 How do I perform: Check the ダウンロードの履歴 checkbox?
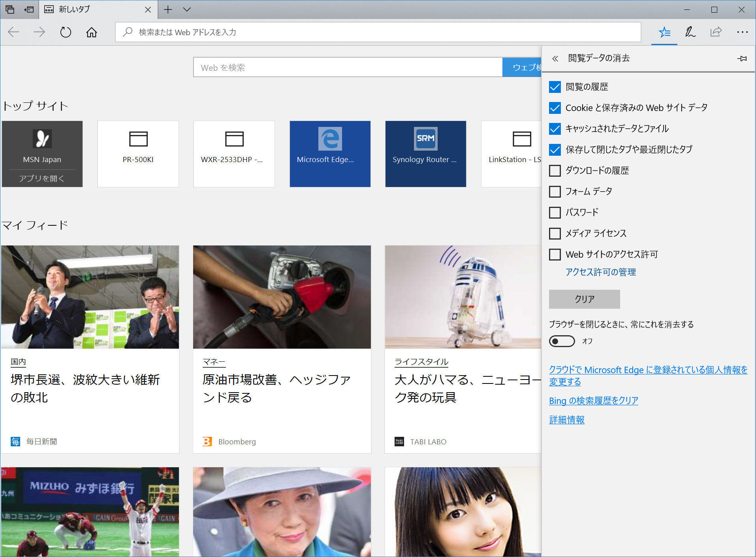(555, 170)
